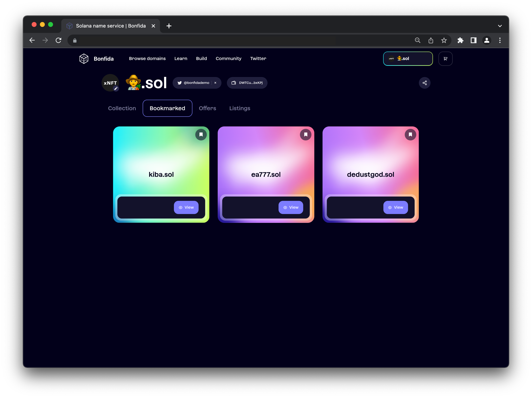Viewport: 532px width, 398px height.
Task: Unbookmark the dedustgod.sol card
Action: click(410, 134)
